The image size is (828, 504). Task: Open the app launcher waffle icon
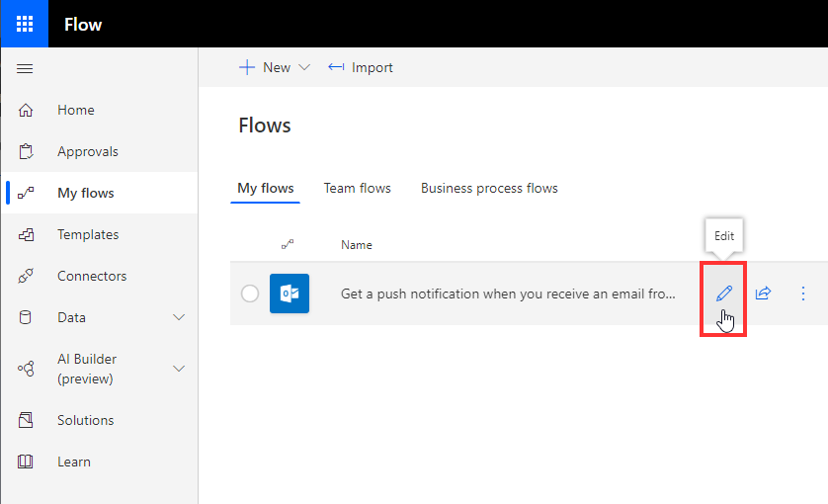25,24
